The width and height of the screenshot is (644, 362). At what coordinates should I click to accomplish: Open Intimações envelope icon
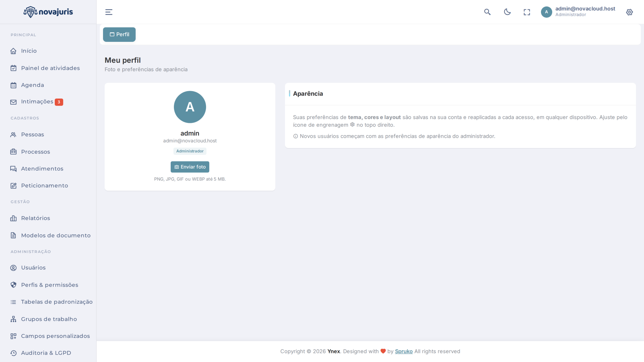point(13,102)
